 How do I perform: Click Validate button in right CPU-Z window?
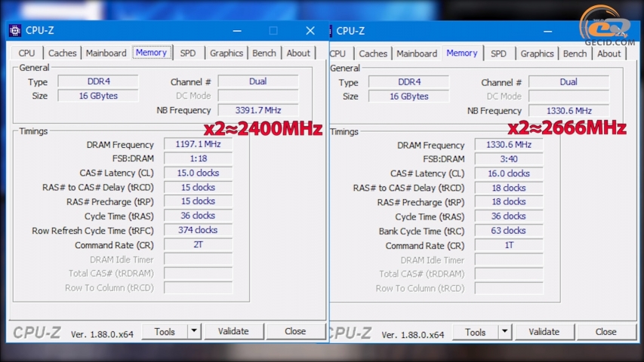pos(544,332)
